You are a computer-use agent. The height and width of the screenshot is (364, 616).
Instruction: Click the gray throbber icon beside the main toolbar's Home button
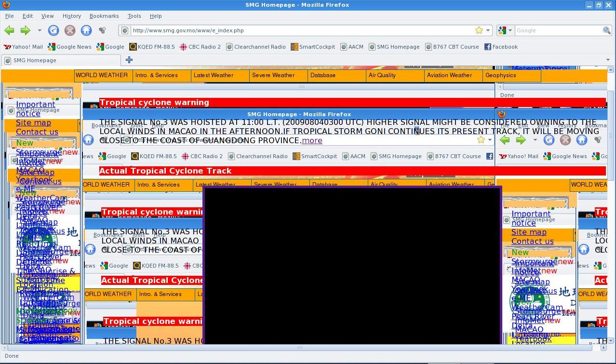tap(102, 30)
